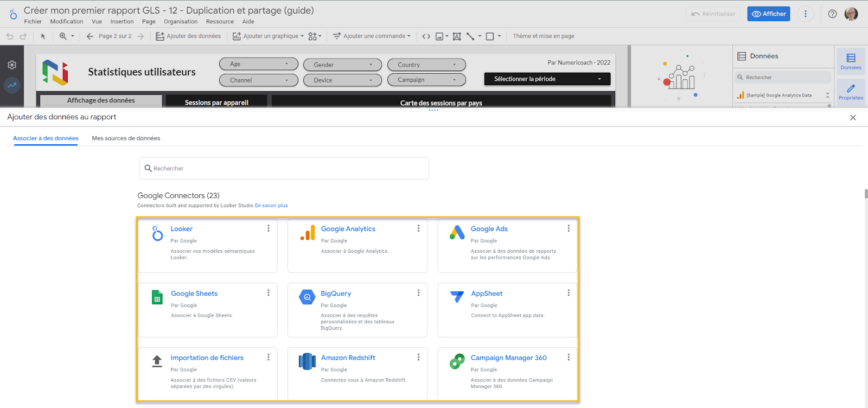The height and width of the screenshot is (408, 868).
Task: Open the Ressource menu
Action: pyautogui.click(x=220, y=22)
